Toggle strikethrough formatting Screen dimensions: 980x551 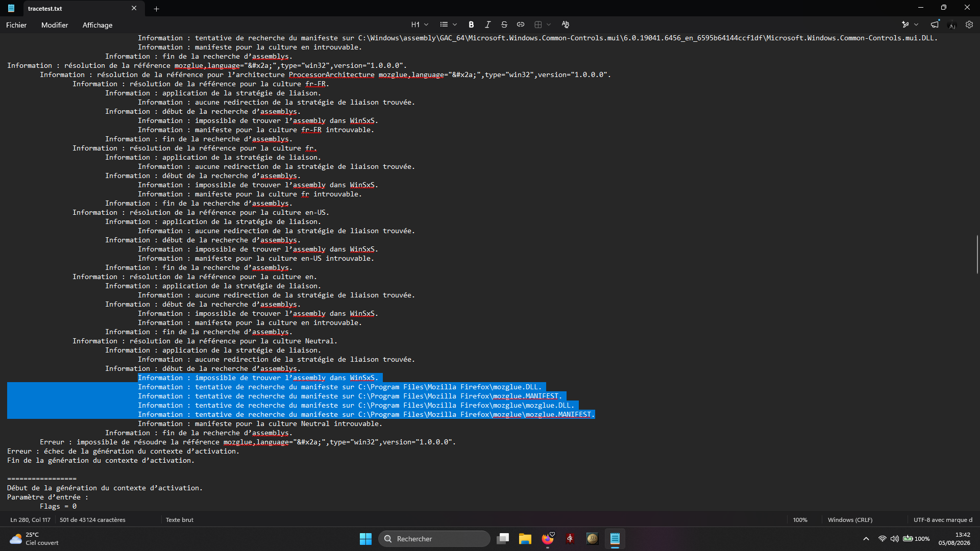[x=504, y=24]
